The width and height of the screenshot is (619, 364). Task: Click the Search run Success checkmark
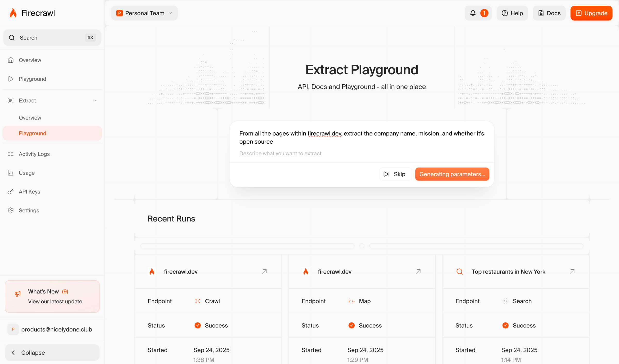tap(505, 325)
